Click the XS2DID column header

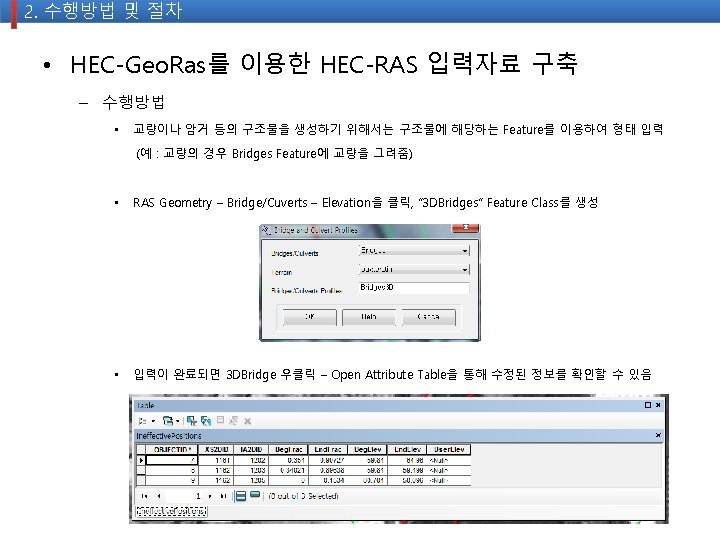(x=214, y=450)
